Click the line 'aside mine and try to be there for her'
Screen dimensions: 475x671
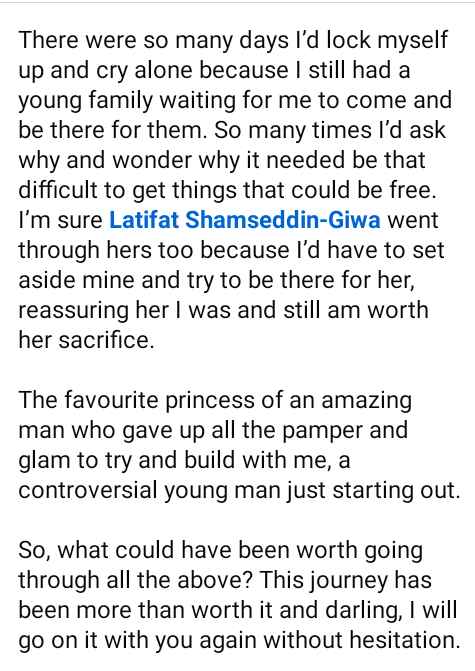[217, 280]
